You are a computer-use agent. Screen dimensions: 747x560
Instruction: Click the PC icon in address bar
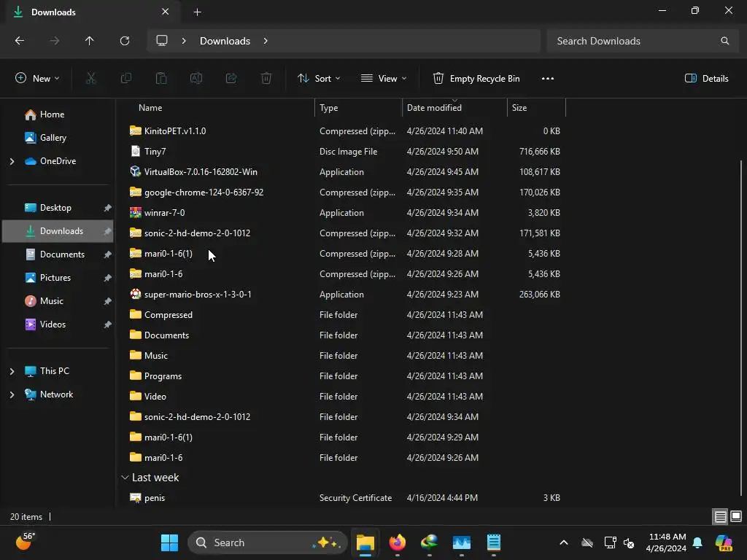pyautogui.click(x=162, y=41)
